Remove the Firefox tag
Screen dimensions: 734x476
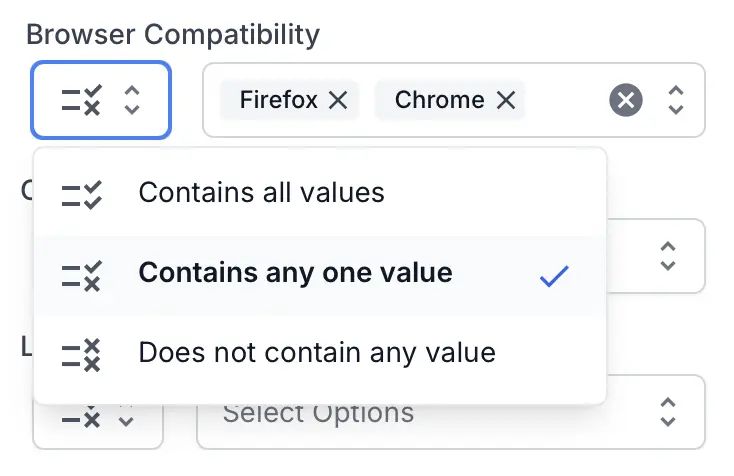338,100
